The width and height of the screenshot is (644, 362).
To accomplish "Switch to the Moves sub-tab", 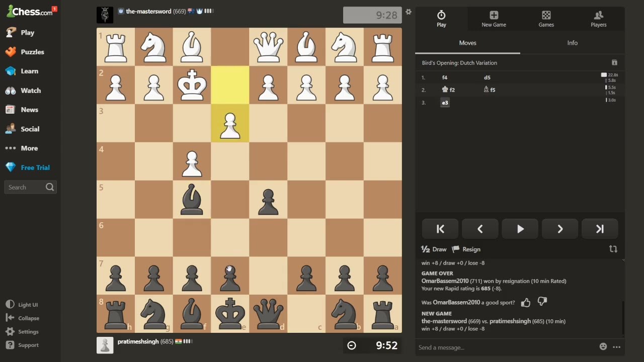I will pyautogui.click(x=467, y=43).
